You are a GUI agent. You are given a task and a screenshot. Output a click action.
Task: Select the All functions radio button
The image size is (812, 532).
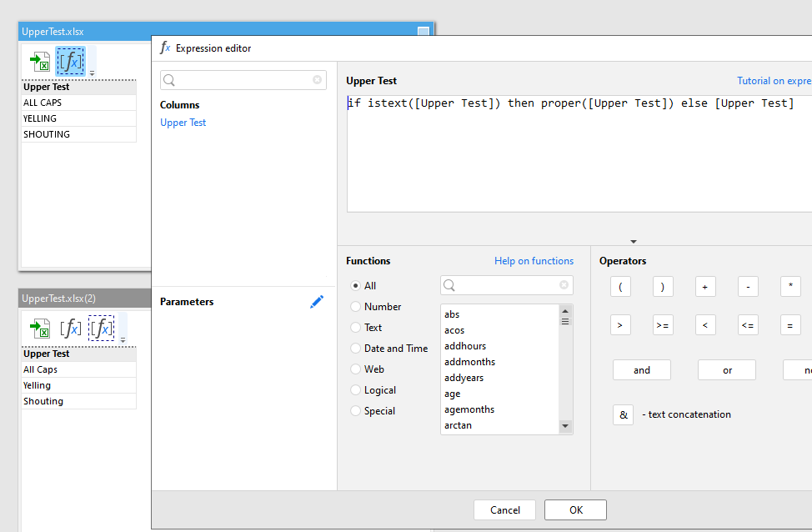[355, 286]
